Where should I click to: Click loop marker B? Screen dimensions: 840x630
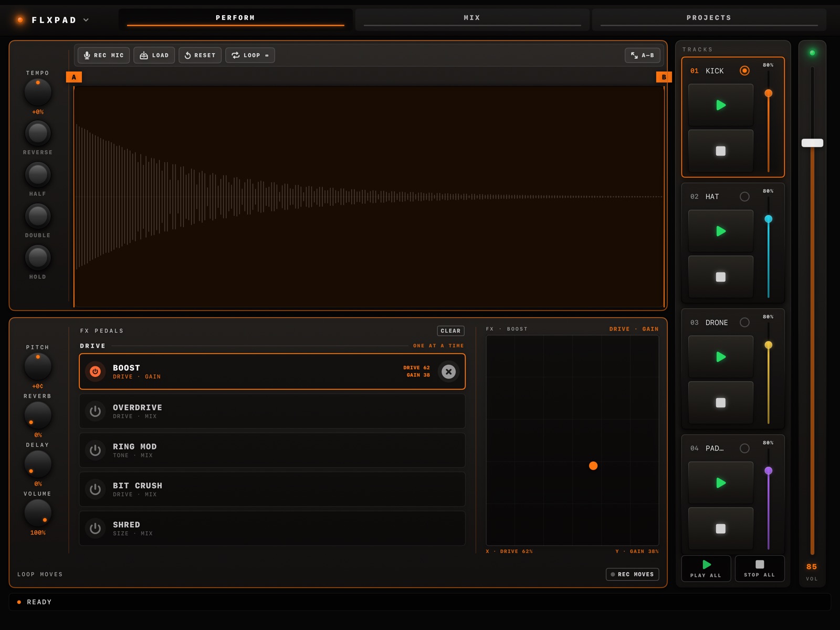click(x=664, y=77)
